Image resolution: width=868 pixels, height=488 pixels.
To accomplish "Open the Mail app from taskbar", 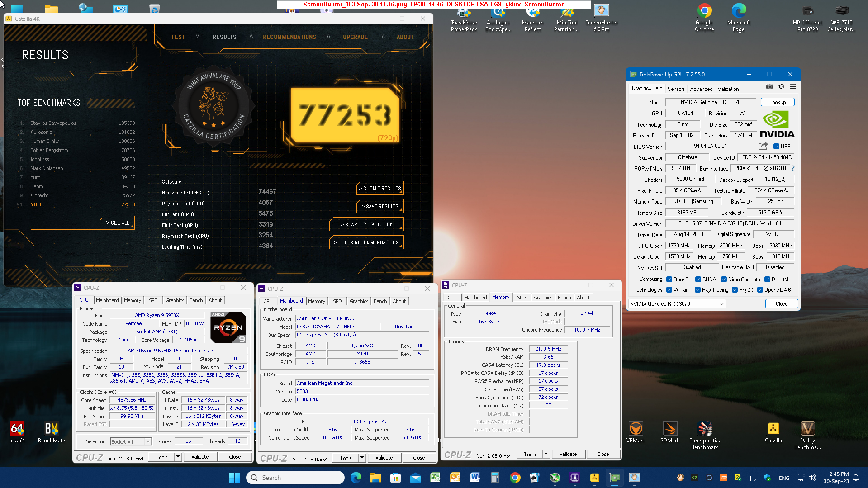I will [x=415, y=478].
